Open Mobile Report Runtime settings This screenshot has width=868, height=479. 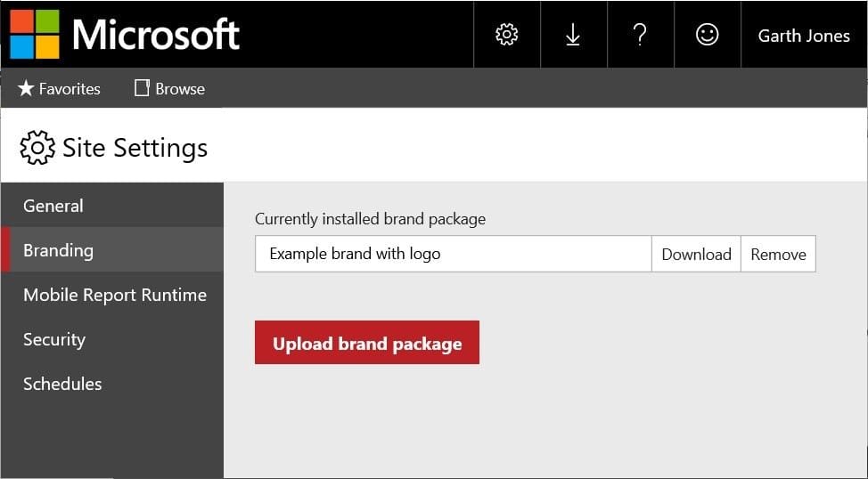pyautogui.click(x=112, y=295)
